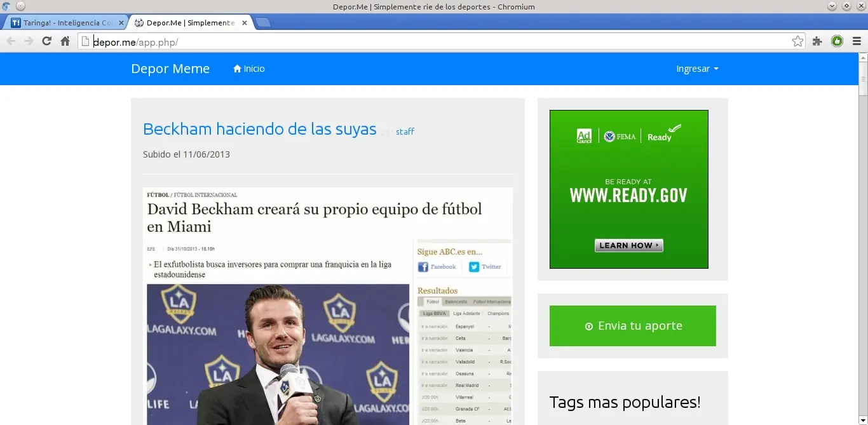
Task: Open the WWW.READY.GOV ad banner text
Action: coord(628,195)
